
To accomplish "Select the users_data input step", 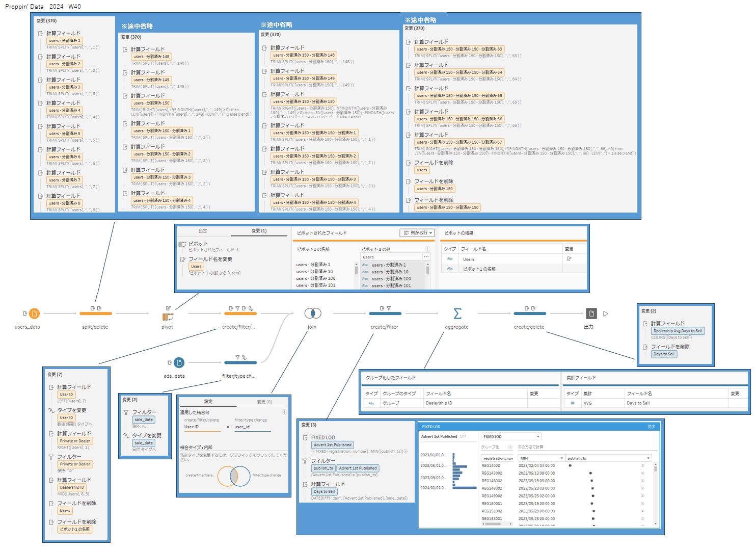I will click(34, 313).
